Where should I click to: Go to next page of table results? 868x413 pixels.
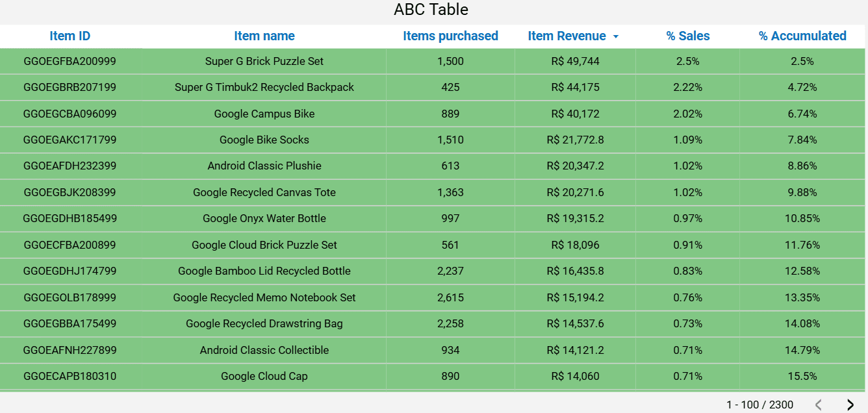850,405
